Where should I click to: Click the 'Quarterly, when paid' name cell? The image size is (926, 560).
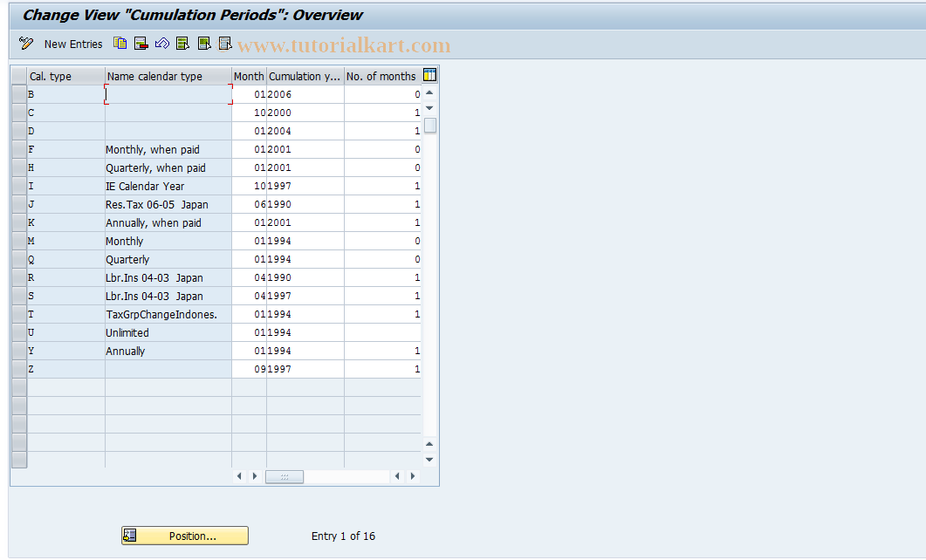[168, 167]
